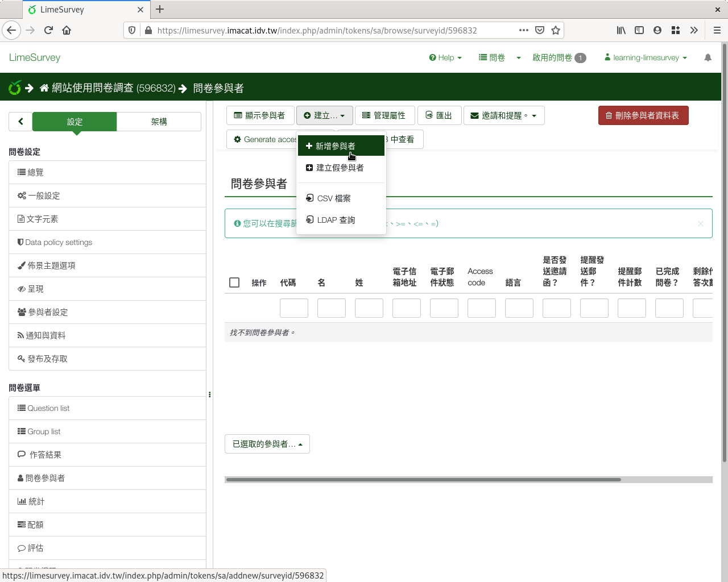
Task: Show more toolbar items chevron
Action: coord(694,30)
